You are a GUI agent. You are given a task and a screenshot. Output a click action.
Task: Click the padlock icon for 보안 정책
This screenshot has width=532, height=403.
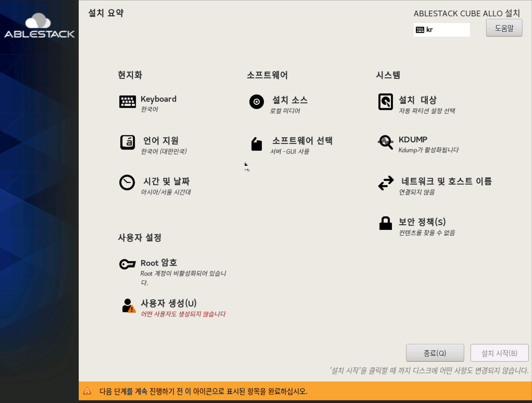pos(385,223)
